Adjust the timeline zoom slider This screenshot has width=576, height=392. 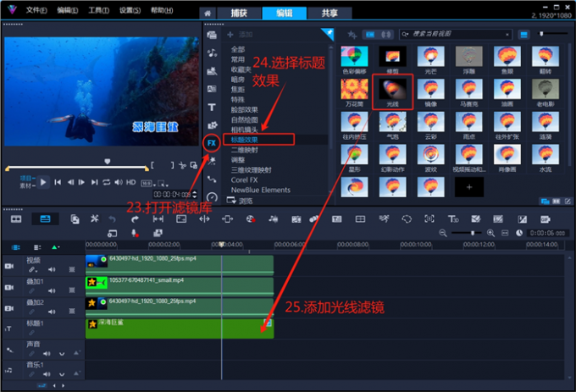(x=473, y=233)
